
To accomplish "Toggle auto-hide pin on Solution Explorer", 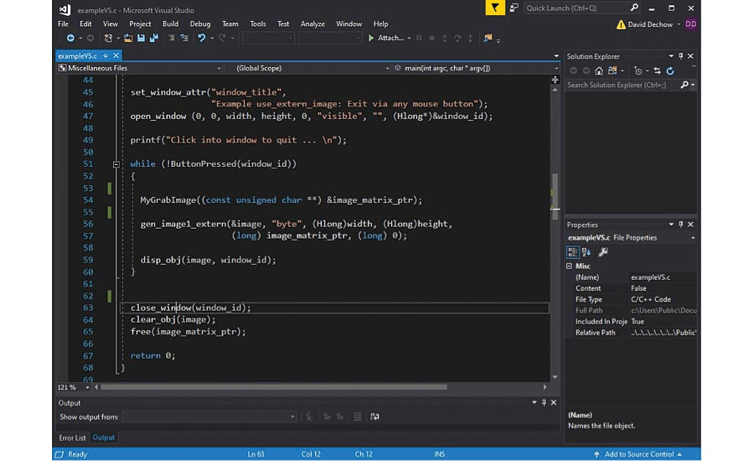I will click(x=681, y=56).
